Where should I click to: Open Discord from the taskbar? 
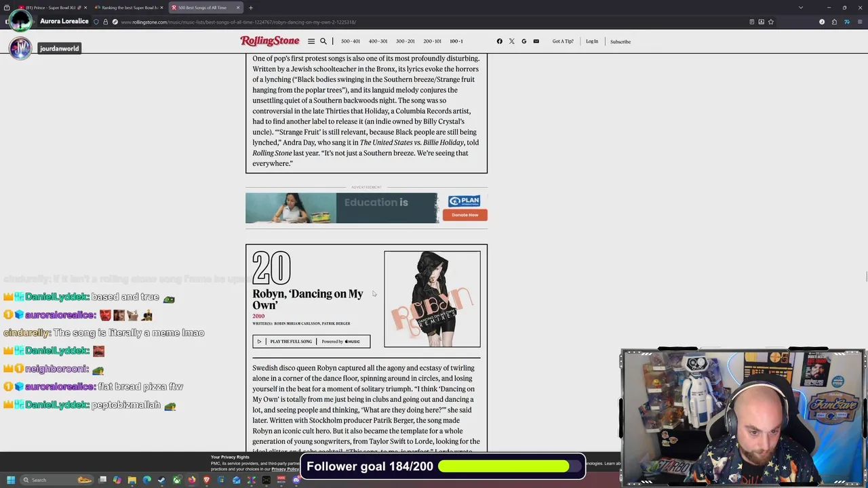(x=296, y=480)
